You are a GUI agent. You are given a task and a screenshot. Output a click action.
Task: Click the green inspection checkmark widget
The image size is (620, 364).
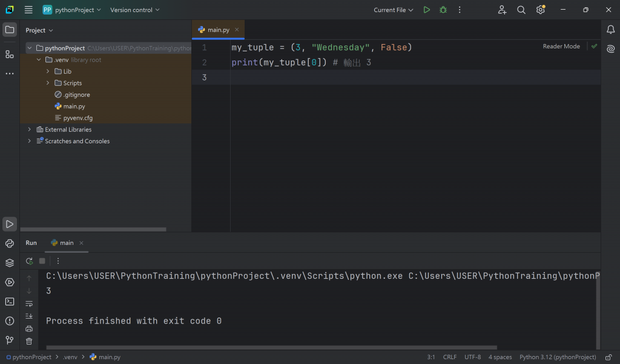tap(595, 47)
